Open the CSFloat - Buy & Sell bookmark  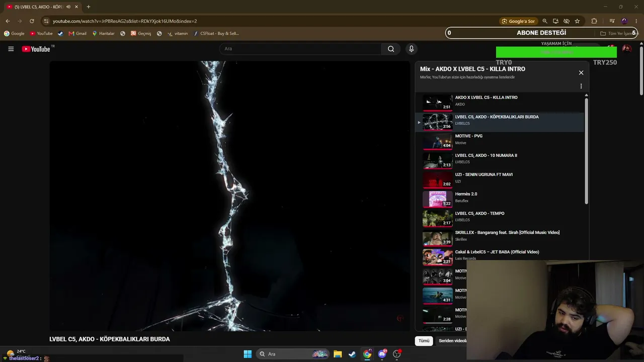[x=216, y=34]
